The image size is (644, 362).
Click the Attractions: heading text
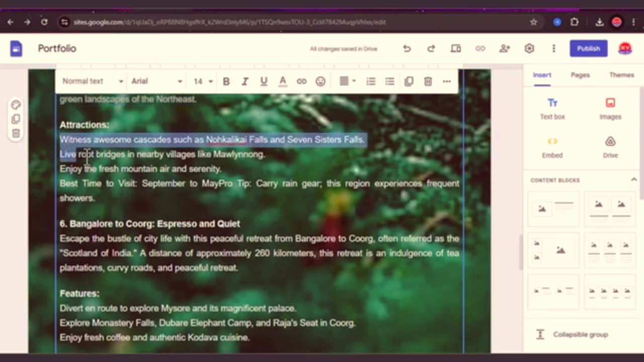pyautogui.click(x=84, y=125)
